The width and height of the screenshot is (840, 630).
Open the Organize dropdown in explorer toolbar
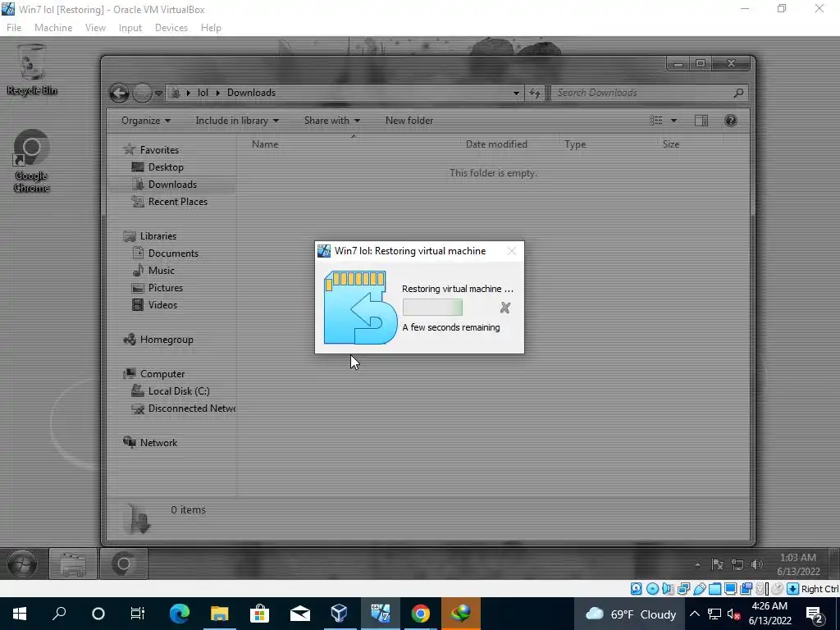(x=146, y=121)
